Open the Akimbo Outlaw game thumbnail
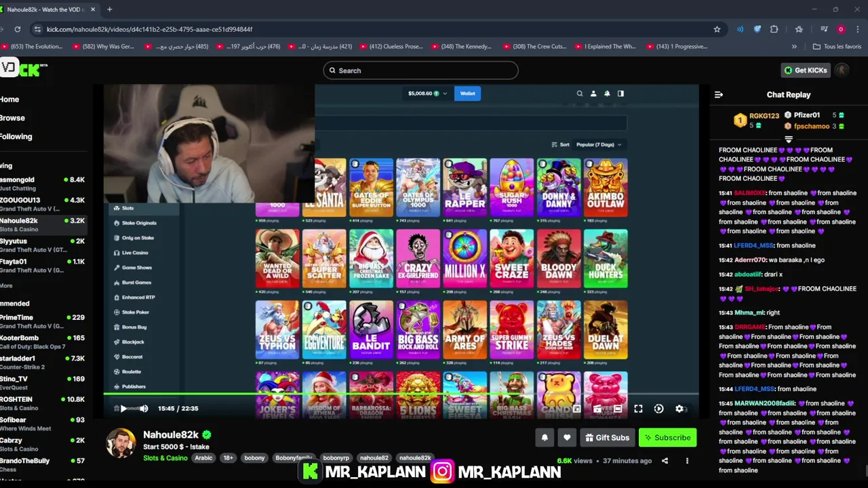The image size is (868, 488). [606, 187]
